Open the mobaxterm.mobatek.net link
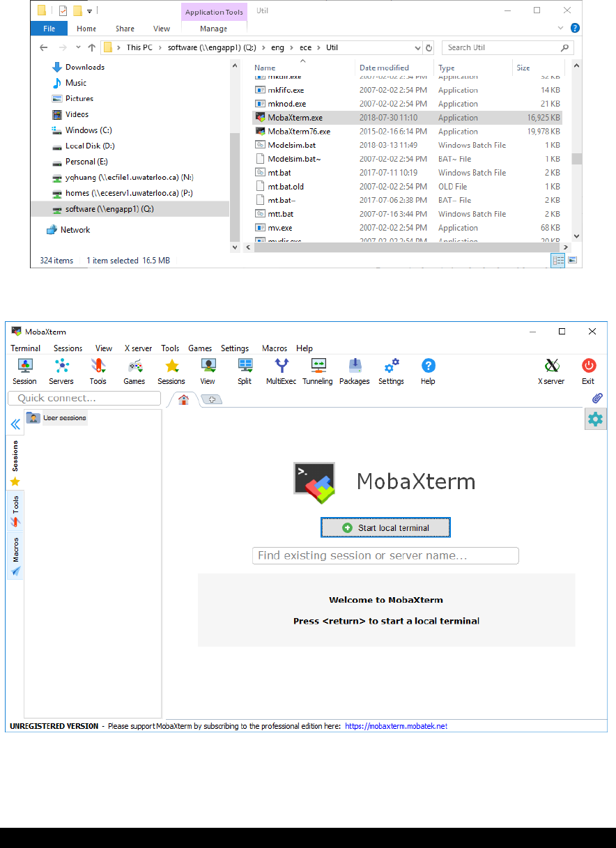This screenshot has height=848, width=616. coord(396,726)
